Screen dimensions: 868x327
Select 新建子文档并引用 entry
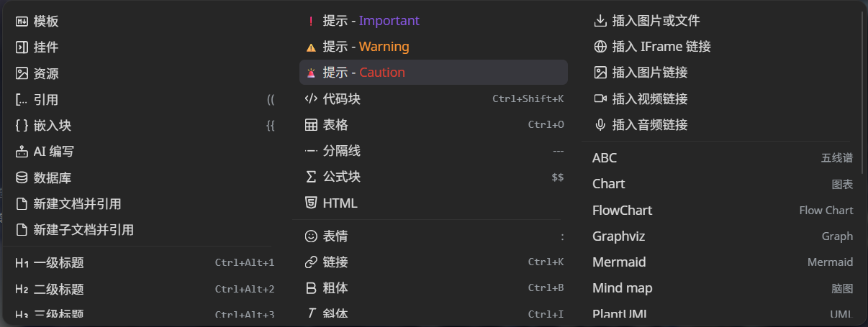tap(83, 230)
